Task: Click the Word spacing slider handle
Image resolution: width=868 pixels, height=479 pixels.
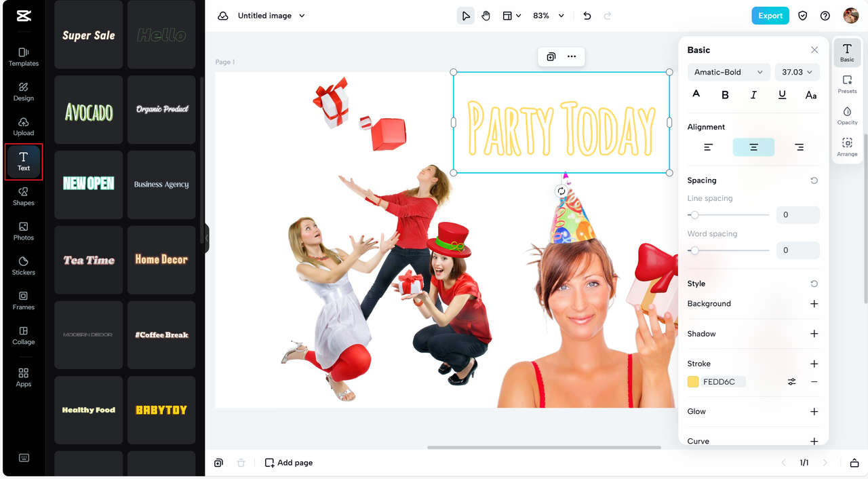Action: 694,250
